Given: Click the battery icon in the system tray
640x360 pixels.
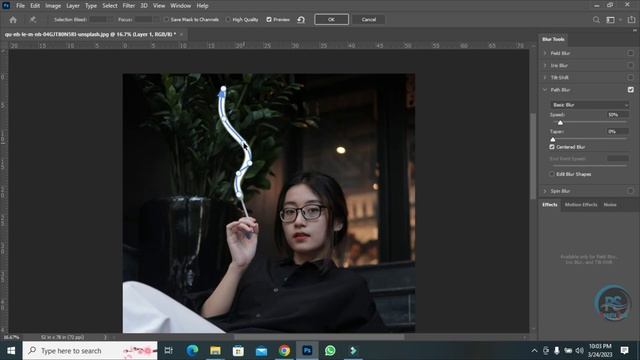Looking at the screenshot, I should pyautogui.click(x=568, y=351).
